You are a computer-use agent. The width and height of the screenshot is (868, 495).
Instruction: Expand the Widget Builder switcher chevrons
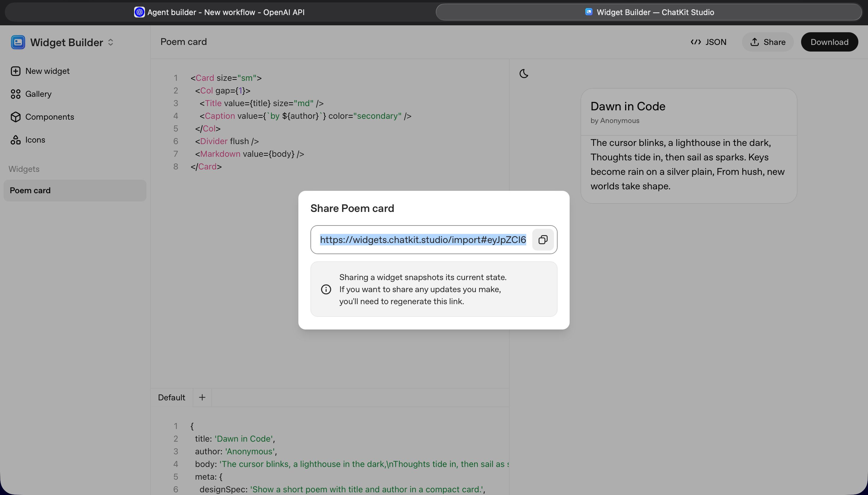(110, 42)
